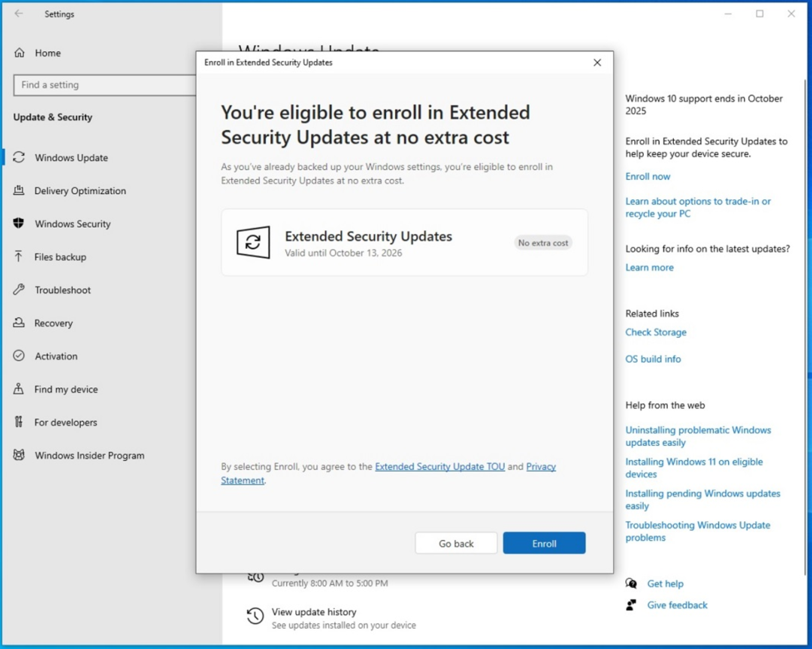
Task: Open the OS build info link
Action: (653, 359)
